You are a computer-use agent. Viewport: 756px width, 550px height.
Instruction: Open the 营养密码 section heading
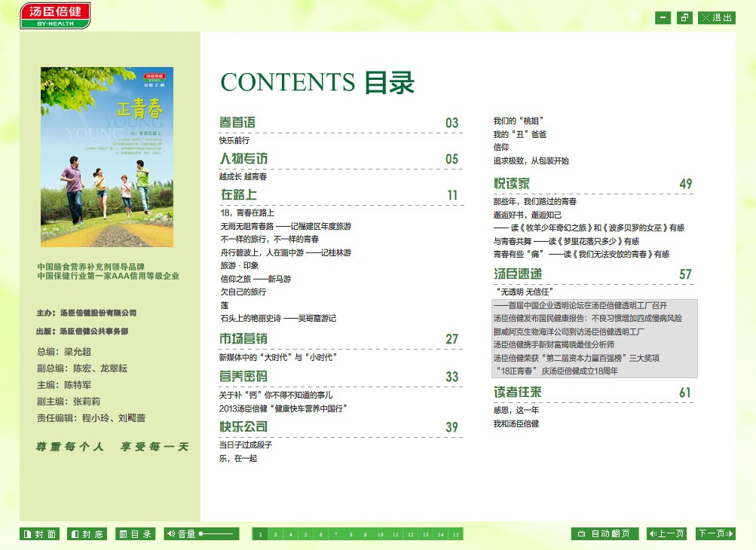click(x=243, y=377)
